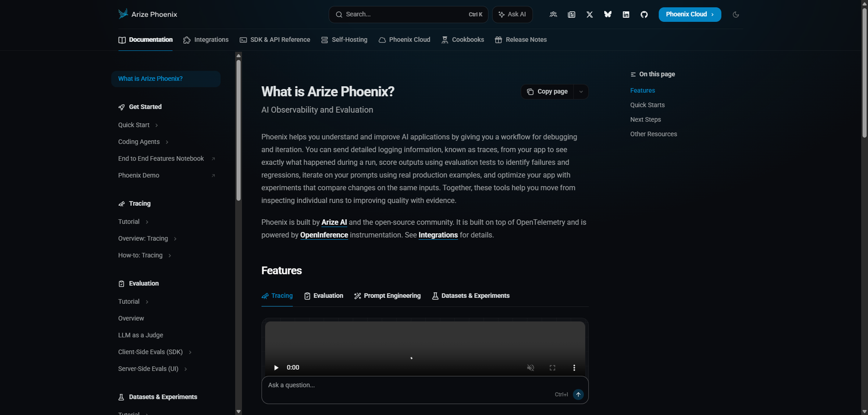Submit question with the arrow send button
868x415 pixels.
coord(578,394)
